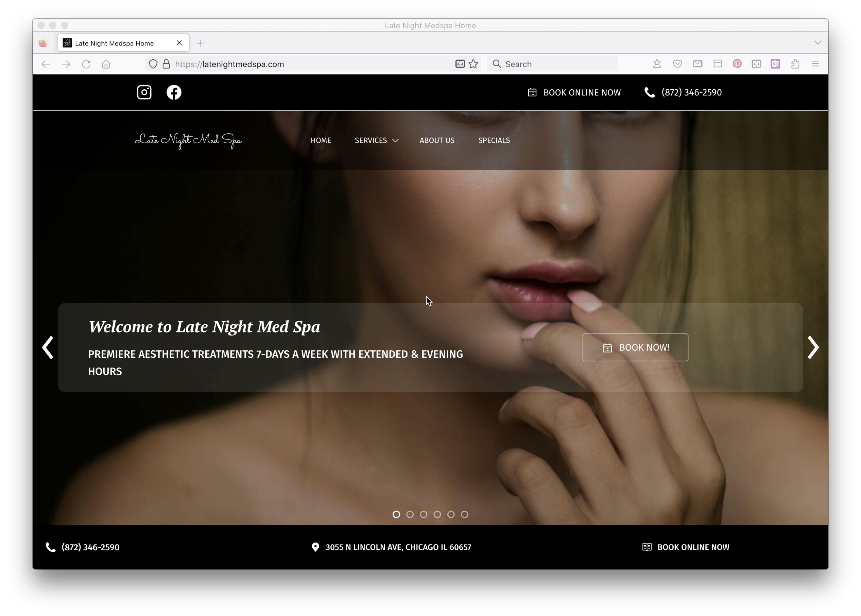Open the About Us page

[437, 140]
